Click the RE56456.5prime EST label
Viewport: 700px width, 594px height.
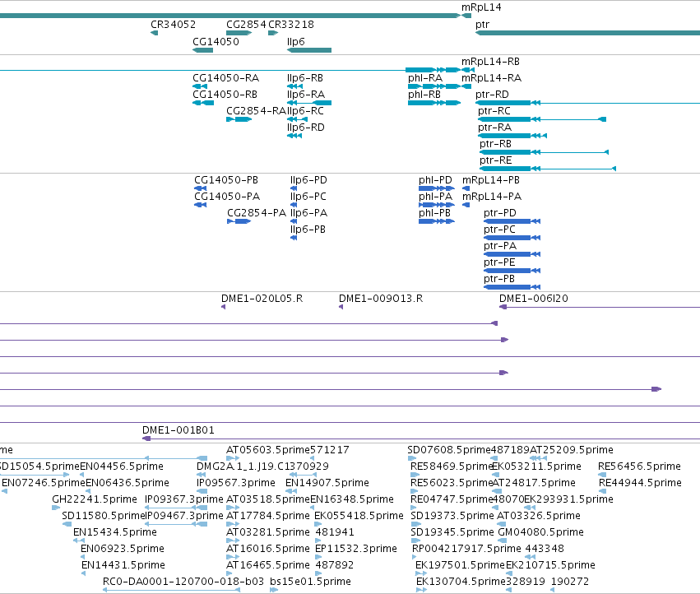(639, 466)
